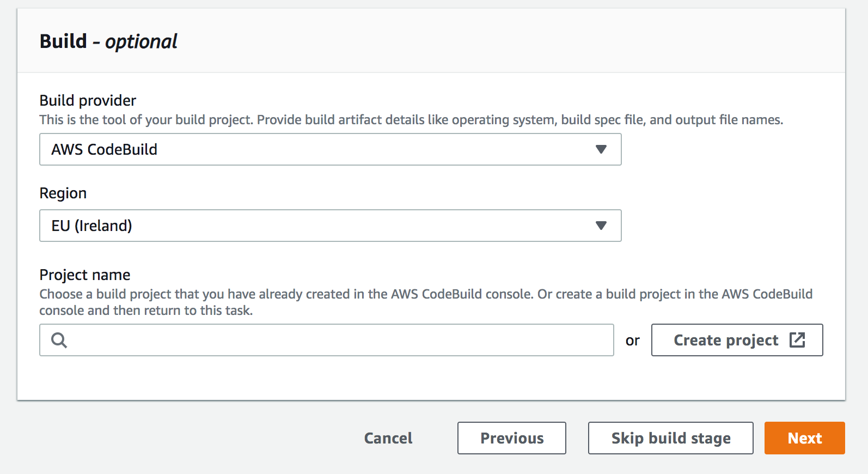Click the "or" text beside Create project
868x474 pixels.
[632, 341]
